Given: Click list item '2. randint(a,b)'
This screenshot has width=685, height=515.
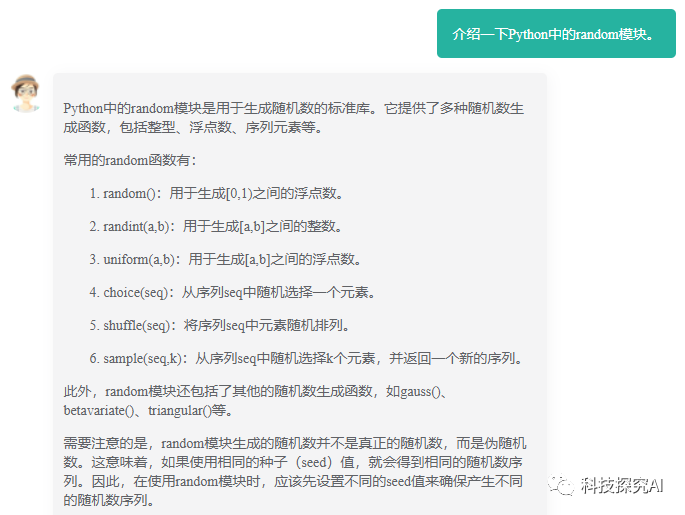Looking at the screenshot, I should click(216, 226).
